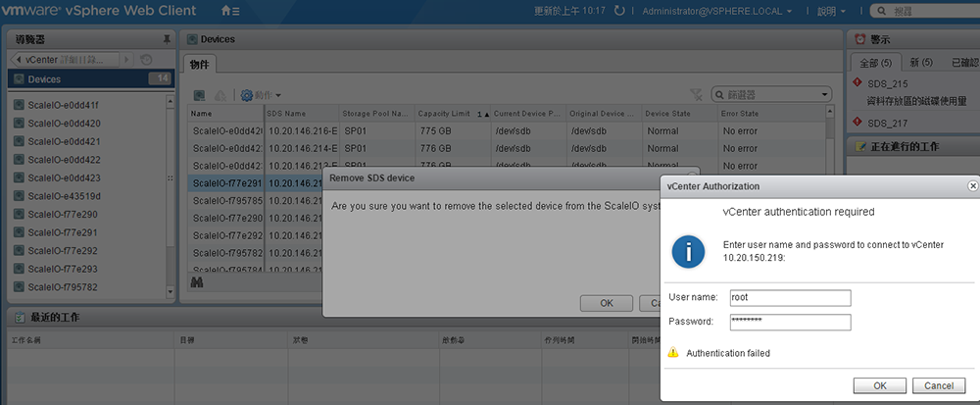
Task: Sort by Name column header
Action: 225,114
